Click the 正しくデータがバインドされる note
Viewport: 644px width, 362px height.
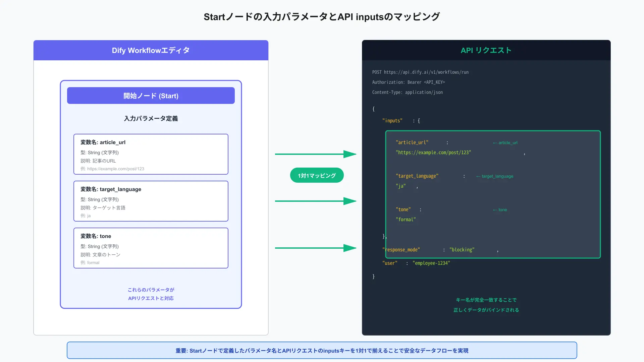point(486,310)
